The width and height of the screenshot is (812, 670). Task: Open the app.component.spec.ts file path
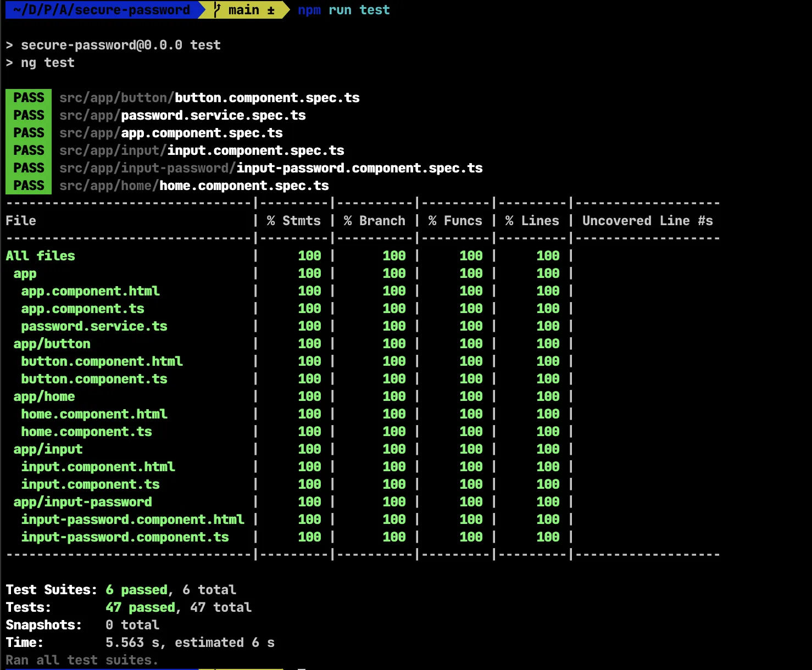171,133
